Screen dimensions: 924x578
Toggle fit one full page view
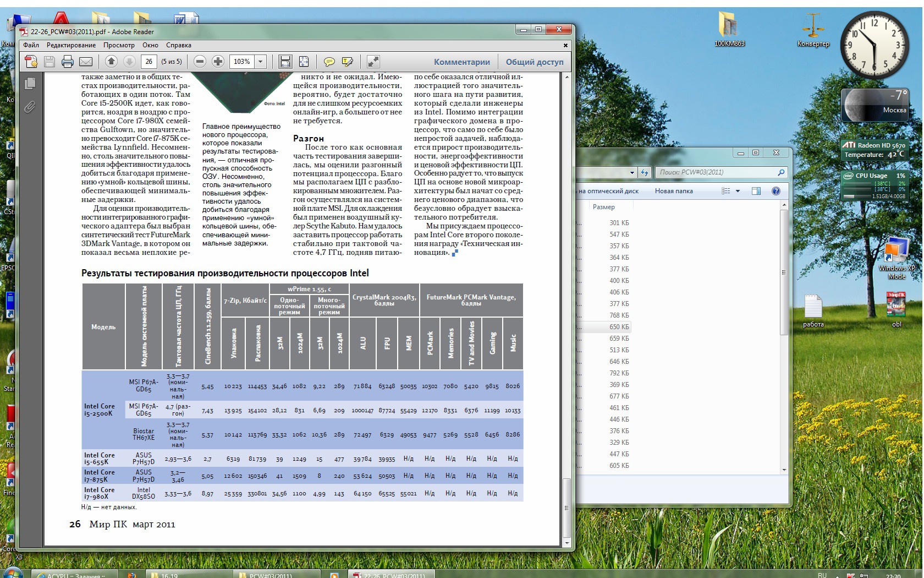click(304, 62)
